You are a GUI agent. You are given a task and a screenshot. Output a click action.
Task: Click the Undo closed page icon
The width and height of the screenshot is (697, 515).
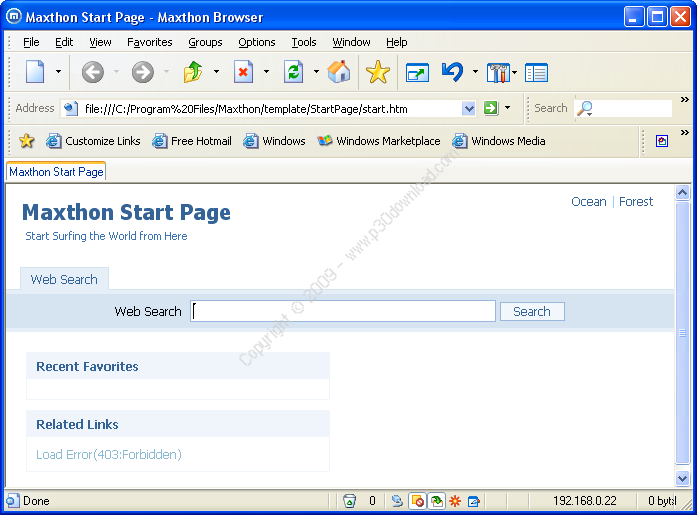tap(453, 72)
